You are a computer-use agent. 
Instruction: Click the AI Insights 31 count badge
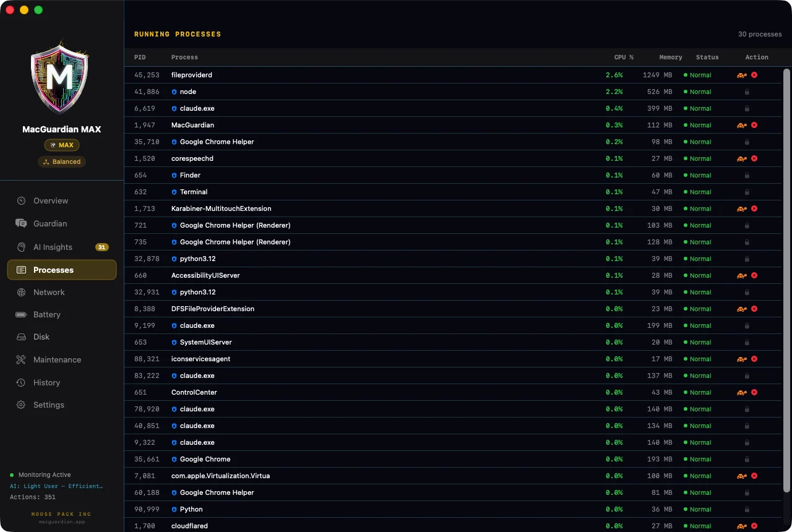click(x=101, y=247)
